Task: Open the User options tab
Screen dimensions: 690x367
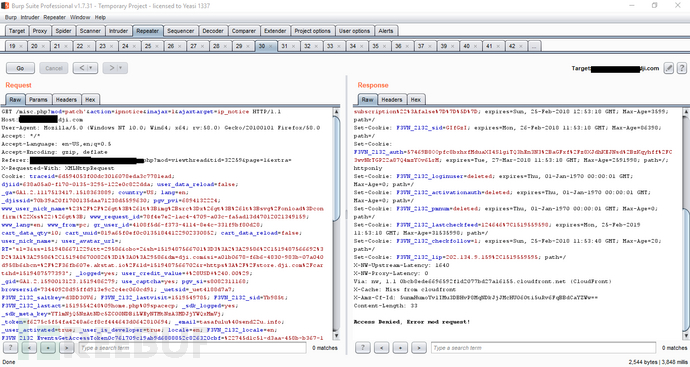Action: tap(354, 31)
